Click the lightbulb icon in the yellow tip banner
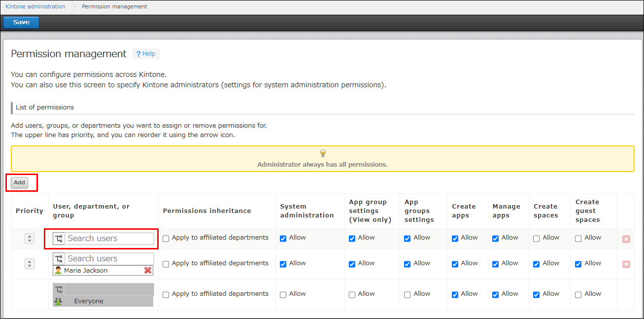This screenshot has width=644, height=319. click(x=322, y=153)
